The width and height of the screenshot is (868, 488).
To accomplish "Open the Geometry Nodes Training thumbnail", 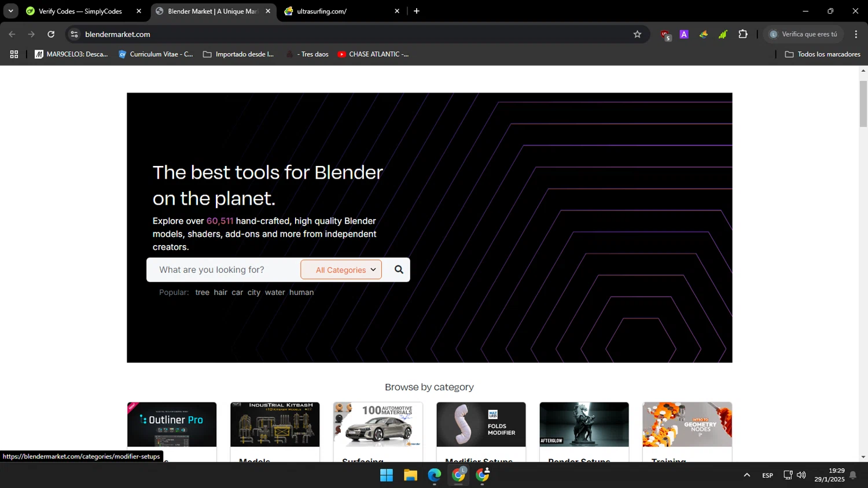I will pyautogui.click(x=687, y=424).
